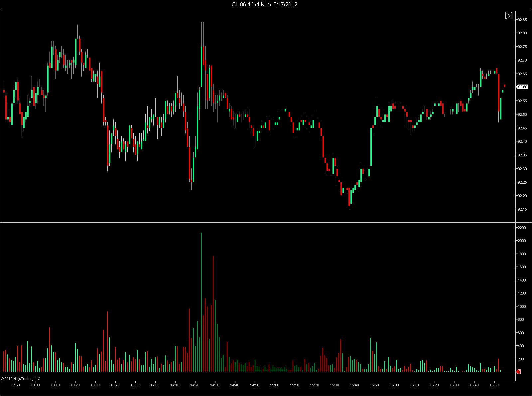Click the scroll-to-last-bar arrow icon
The width and height of the screenshot is (532, 396).
(509, 16)
